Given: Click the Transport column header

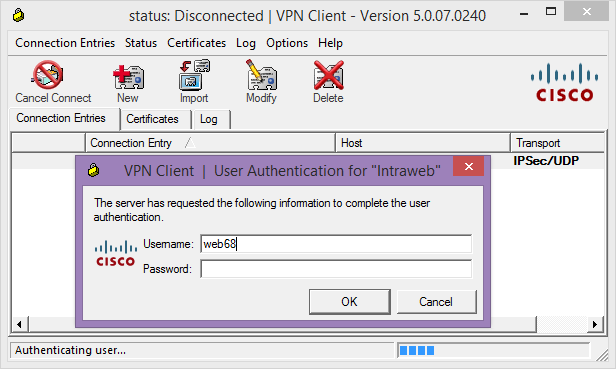Looking at the screenshot, I should coord(557,143).
